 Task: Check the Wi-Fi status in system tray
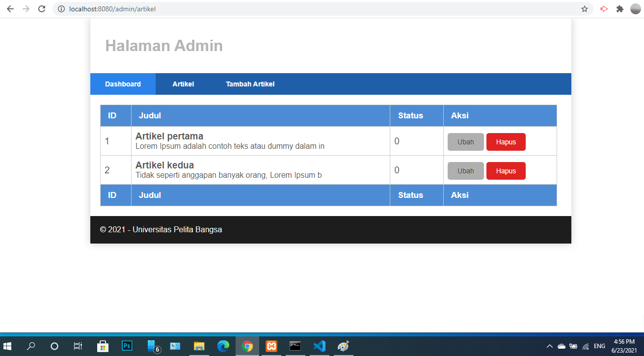coord(586,346)
